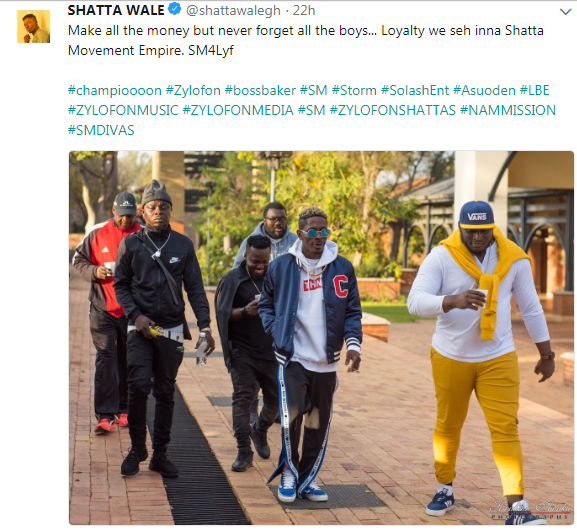Screen dimensions: 577x532
Task: Open the #SMDIVAS hashtag
Action: (101, 130)
